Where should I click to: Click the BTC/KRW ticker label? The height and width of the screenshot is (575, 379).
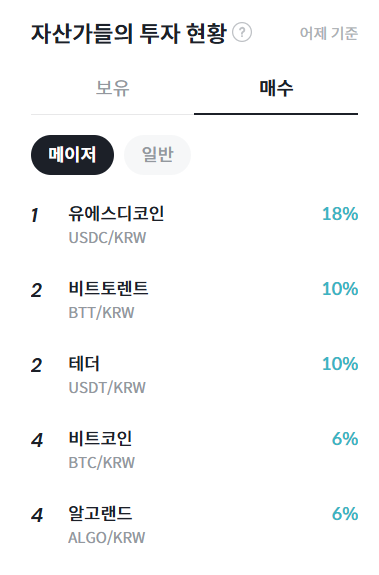102,463
